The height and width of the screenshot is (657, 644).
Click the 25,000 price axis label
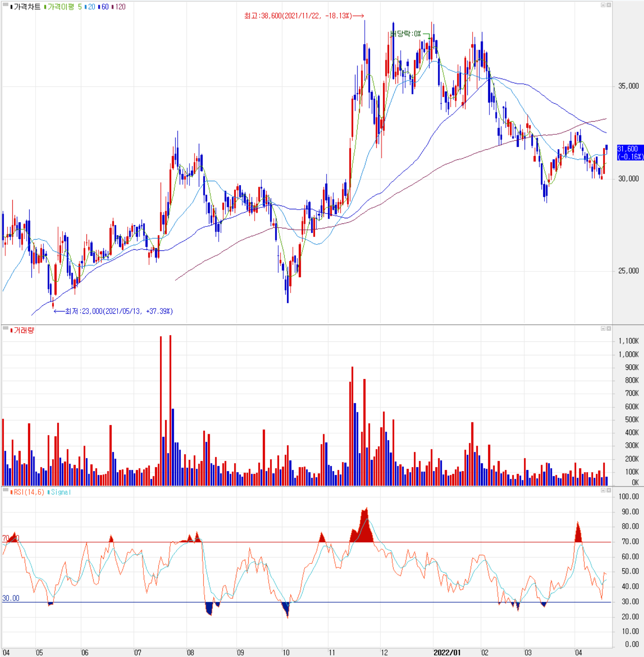[x=628, y=271]
